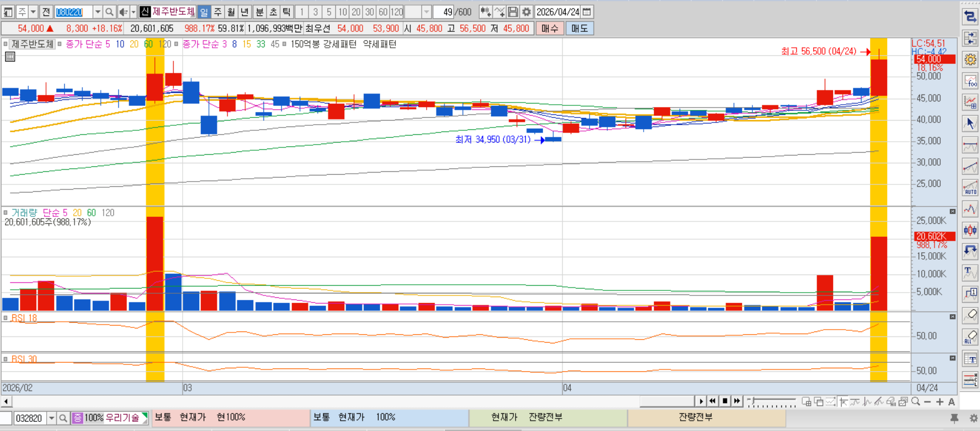
Task: Switch to 틱 tick chart tab
Action: coord(287,12)
